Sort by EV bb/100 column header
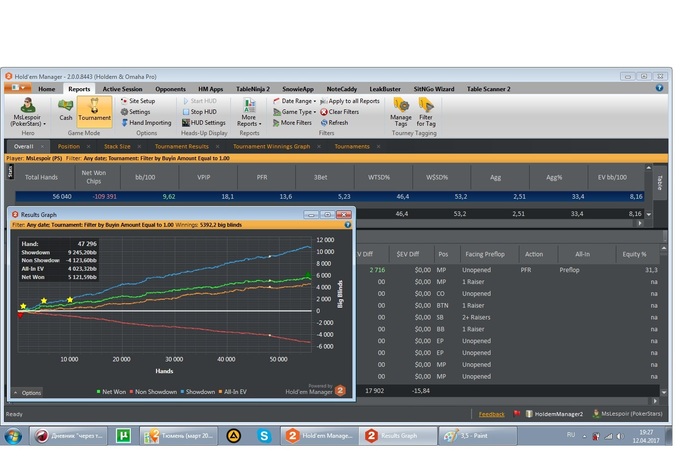The image size is (700, 457). [x=612, y=177]
